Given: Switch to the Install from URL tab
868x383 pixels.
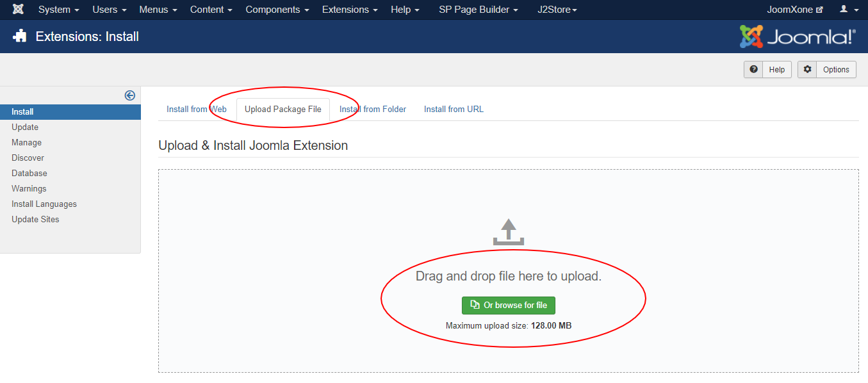Looking at the screenshot, I should tap(454, 110).
